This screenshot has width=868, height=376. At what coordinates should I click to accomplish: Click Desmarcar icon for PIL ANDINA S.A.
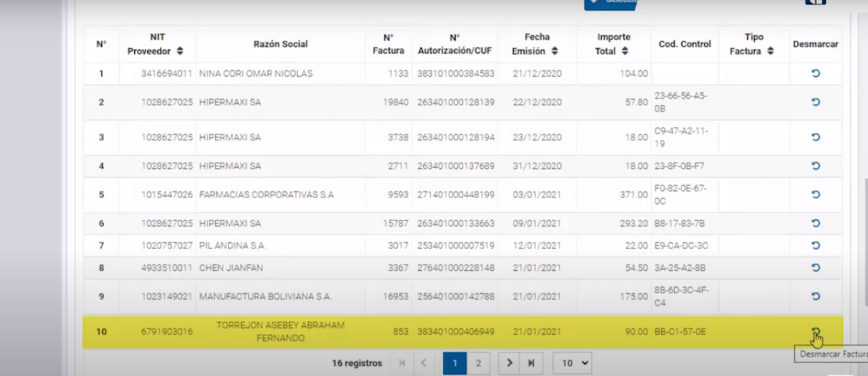[x=816, y=245]
